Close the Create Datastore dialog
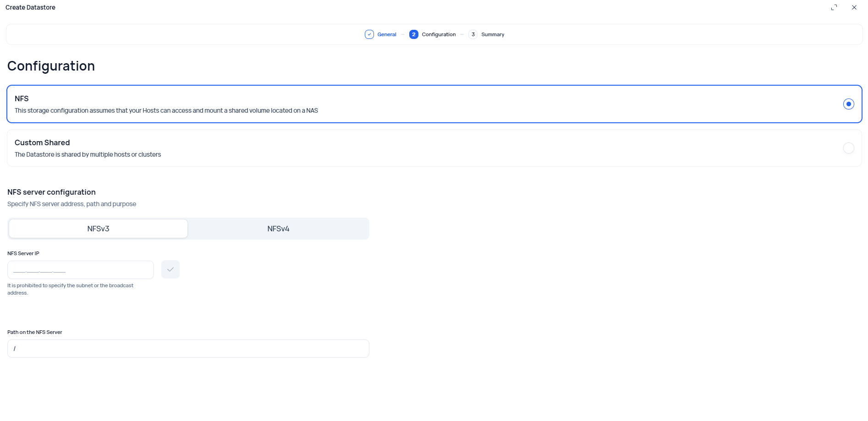This screenshot has height=421, width=868. [x=854, y=7]
